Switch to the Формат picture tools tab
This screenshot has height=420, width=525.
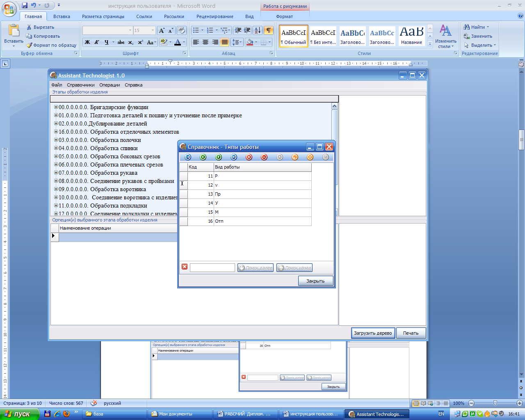(284, 16)
